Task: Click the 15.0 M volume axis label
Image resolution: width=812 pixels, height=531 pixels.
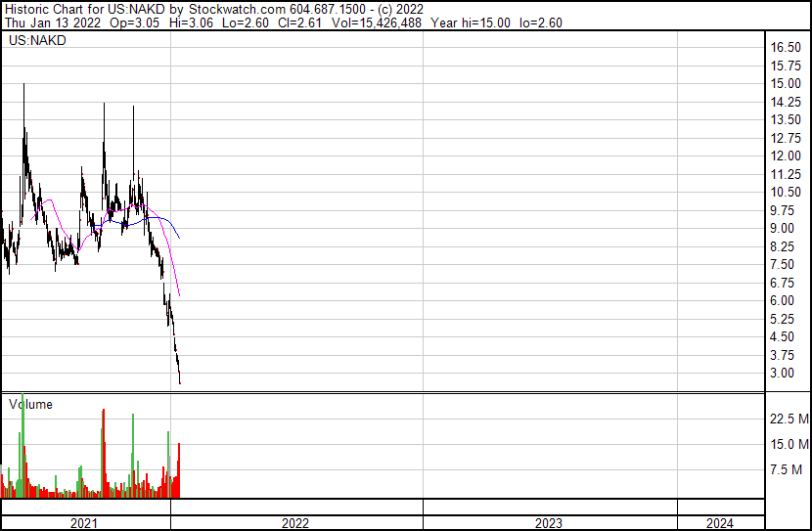Action: [x=789, y=445]
